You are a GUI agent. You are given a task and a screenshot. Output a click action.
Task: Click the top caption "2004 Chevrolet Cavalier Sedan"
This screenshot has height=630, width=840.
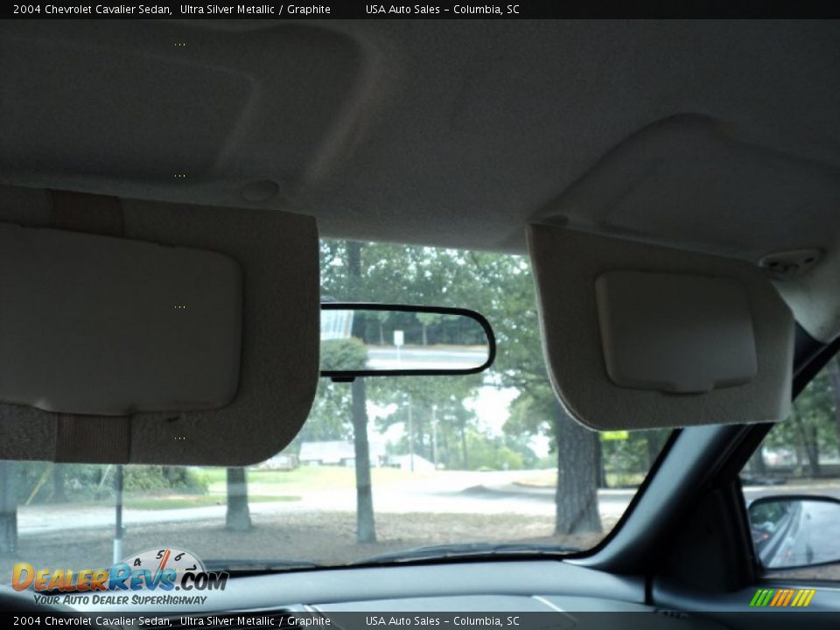(x=92, y=9)
